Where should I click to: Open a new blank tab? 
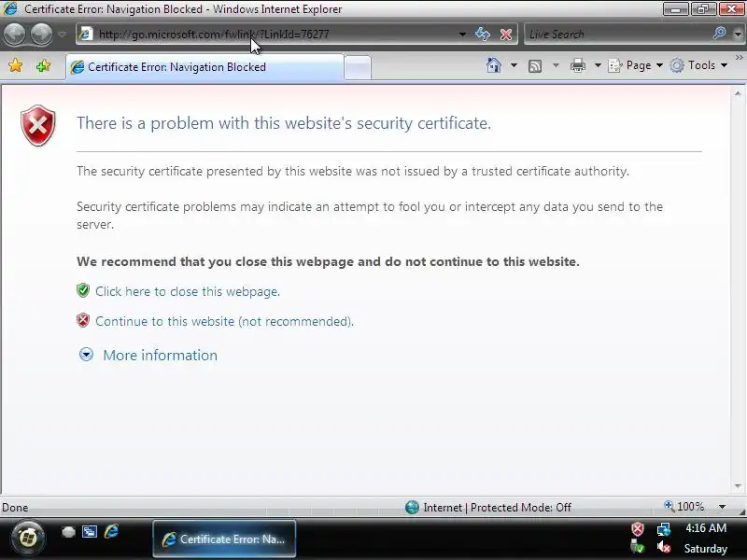tap(358, 67)
